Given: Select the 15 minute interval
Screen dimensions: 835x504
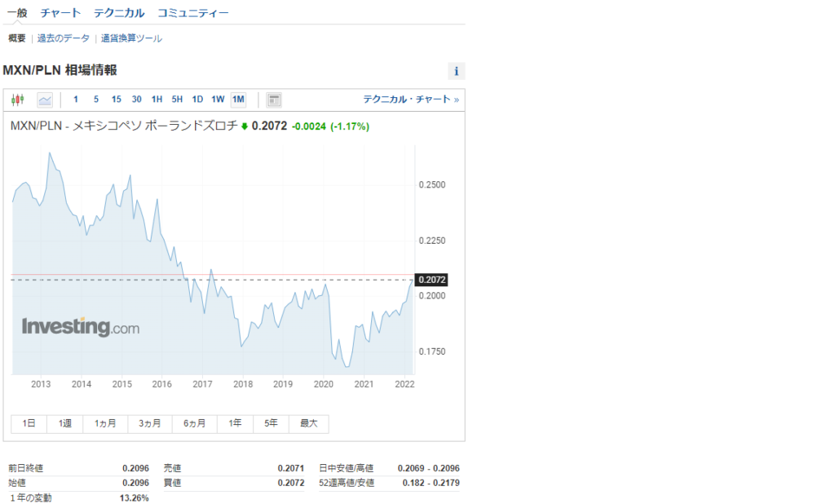Looking at the screenshot, I should 117,99.
